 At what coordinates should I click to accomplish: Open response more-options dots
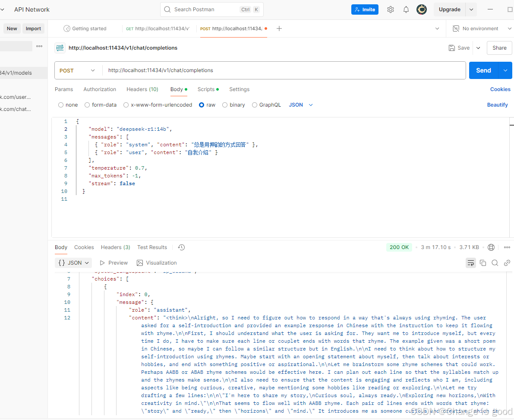tap(507, 247)
